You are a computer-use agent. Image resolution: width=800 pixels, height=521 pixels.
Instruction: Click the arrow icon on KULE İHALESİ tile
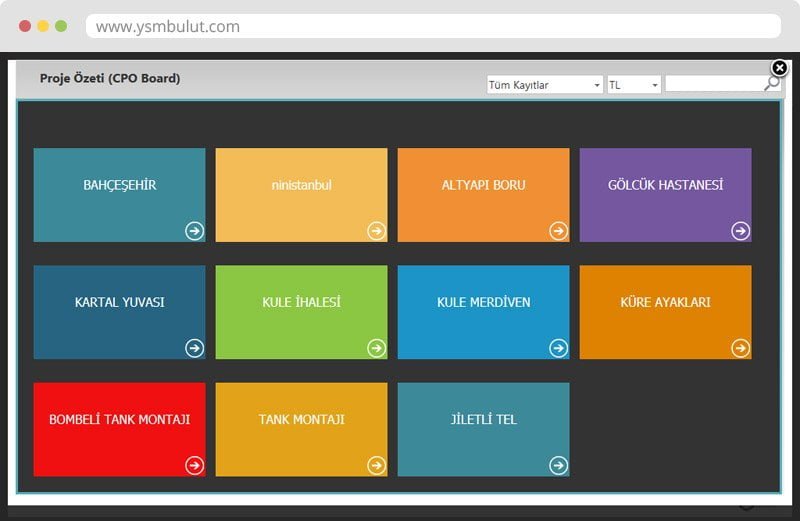tap(376, 348)
